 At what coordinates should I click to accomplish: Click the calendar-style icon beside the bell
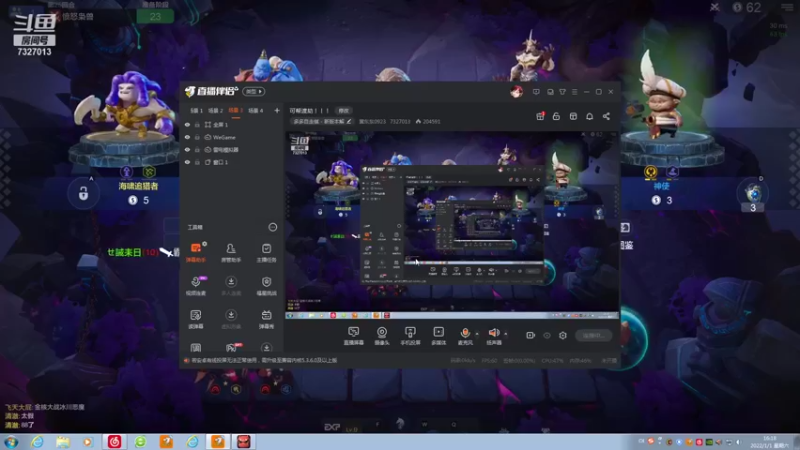click(573, 116)
